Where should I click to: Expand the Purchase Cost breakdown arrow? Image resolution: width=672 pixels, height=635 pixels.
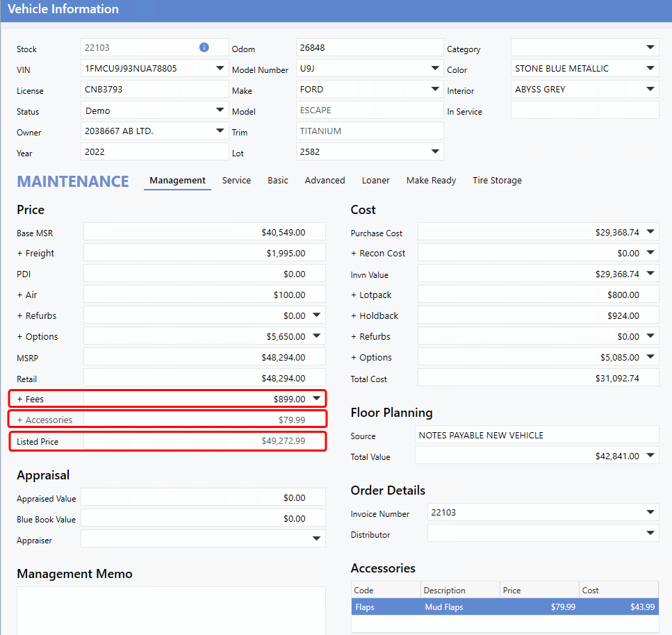650,232
